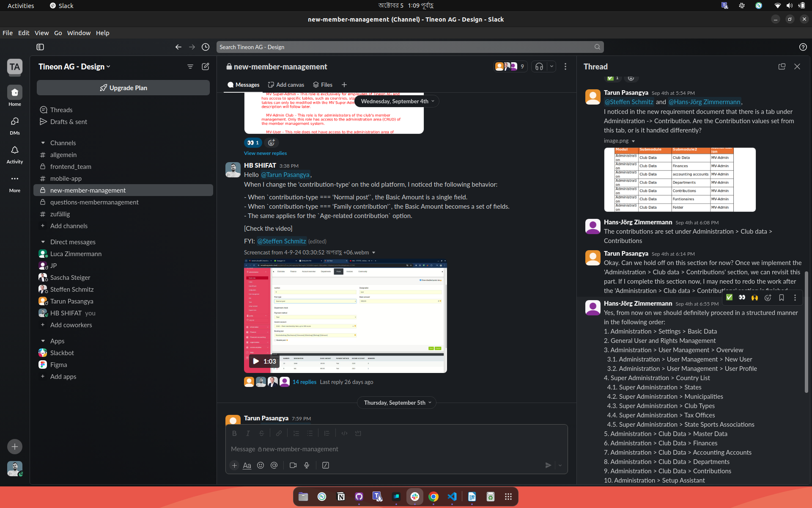Expand the Screencast webm file options arrow
The image size is (812, 508).
(373, 253)
